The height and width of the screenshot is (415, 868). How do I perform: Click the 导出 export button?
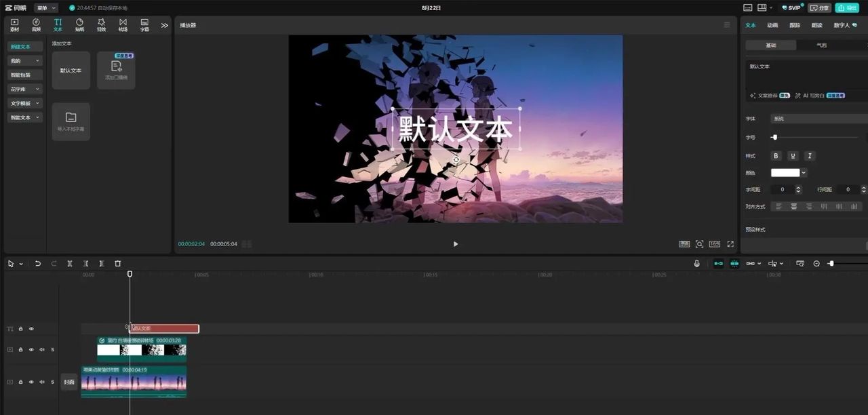click(847, 7)
